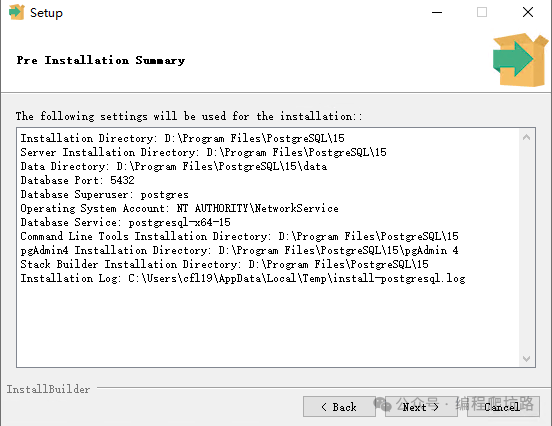Go to the previous step with Back
Image resolution: width=552 pixels, height=426 pixels.
click(x=339, y=407)
